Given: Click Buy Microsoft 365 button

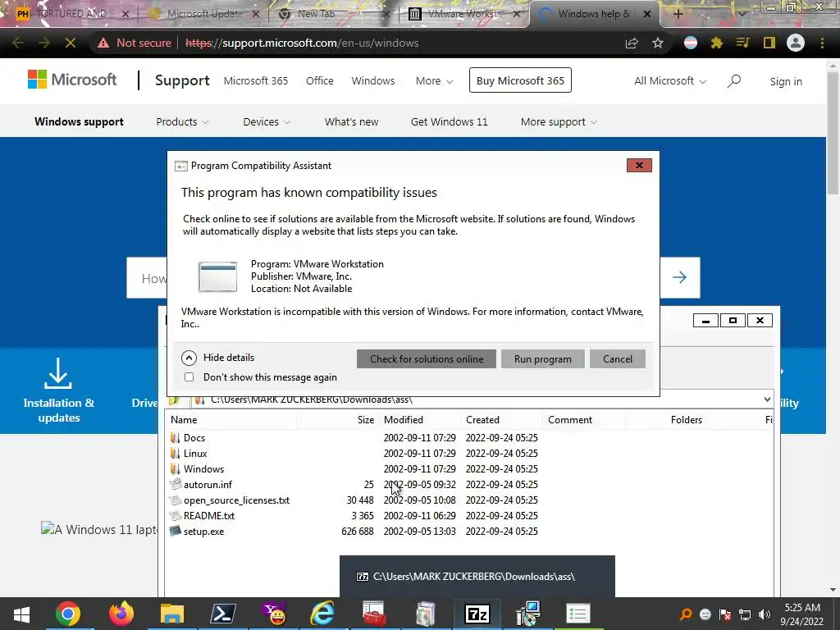Looking at the screenshot, I should 520,80.
